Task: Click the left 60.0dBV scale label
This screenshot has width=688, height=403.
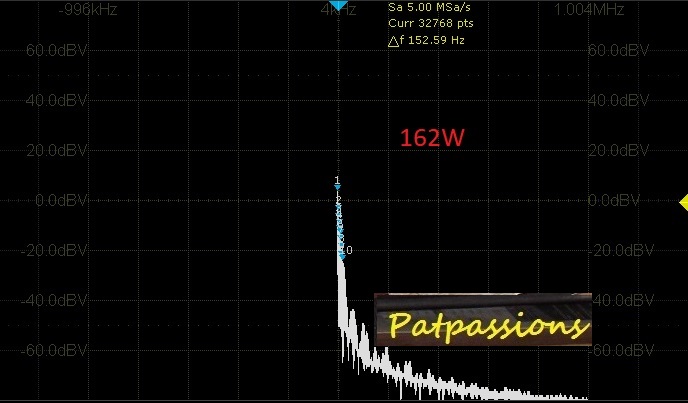Action: pos(47,50)
